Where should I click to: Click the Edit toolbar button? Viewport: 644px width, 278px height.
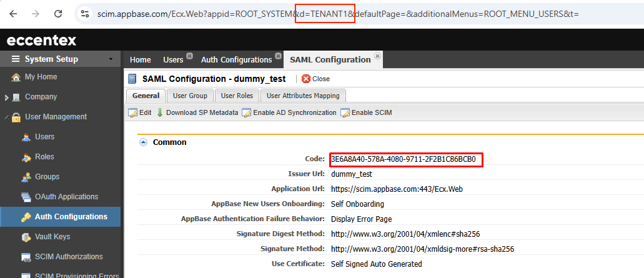pyautogui.click(x=140, y=112)
